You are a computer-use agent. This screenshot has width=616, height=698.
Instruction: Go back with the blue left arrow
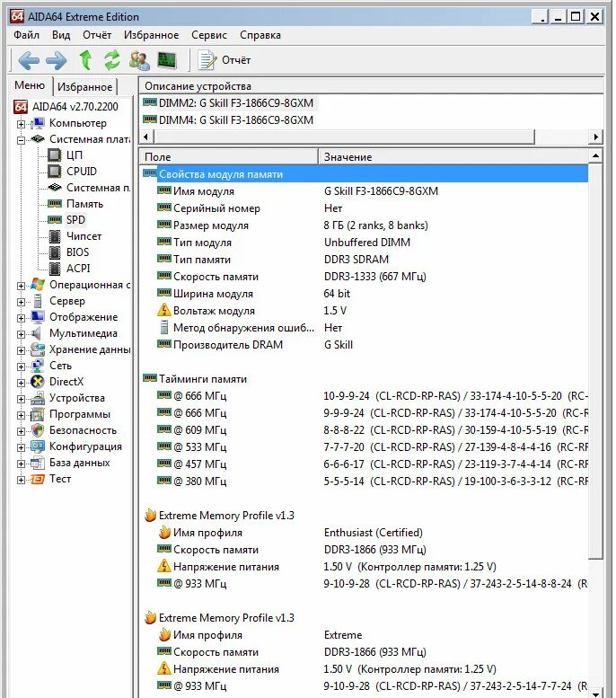click(x=29, y=60)
